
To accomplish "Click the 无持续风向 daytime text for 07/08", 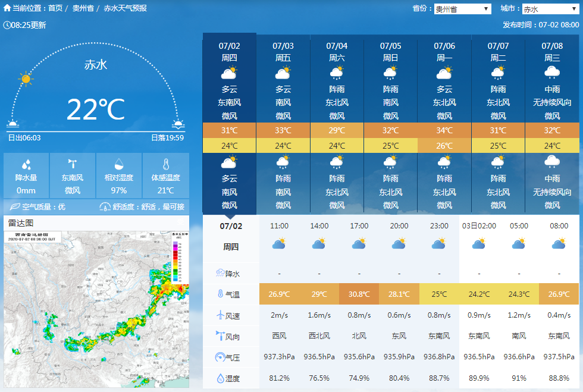I will click(552, 102).
